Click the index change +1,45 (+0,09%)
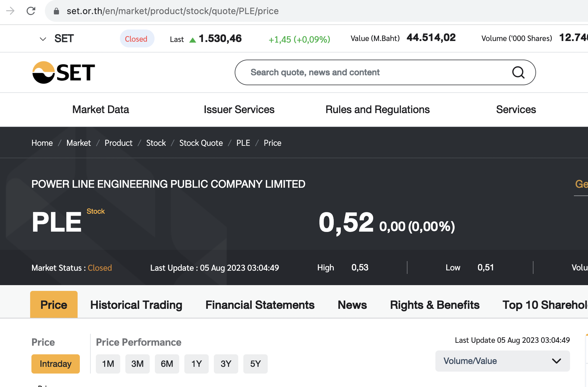This screenshot has height=387, width=588. pos(299,39)
